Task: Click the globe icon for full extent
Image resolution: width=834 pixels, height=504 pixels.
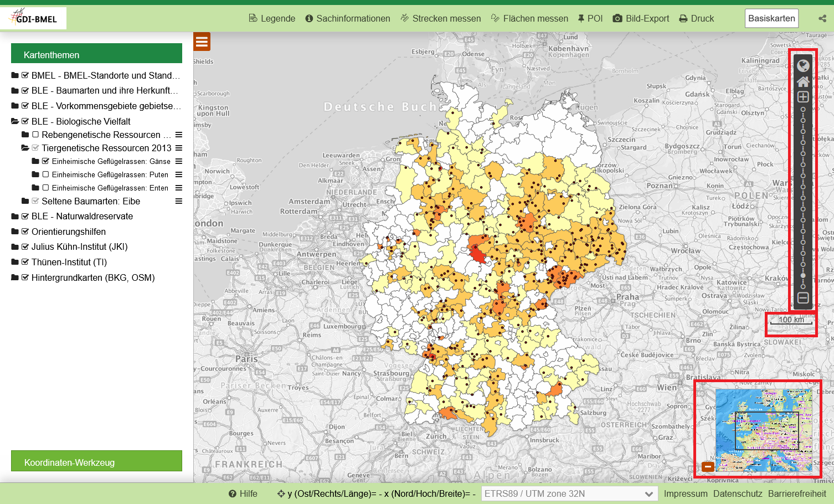Action: pos(803,66)
